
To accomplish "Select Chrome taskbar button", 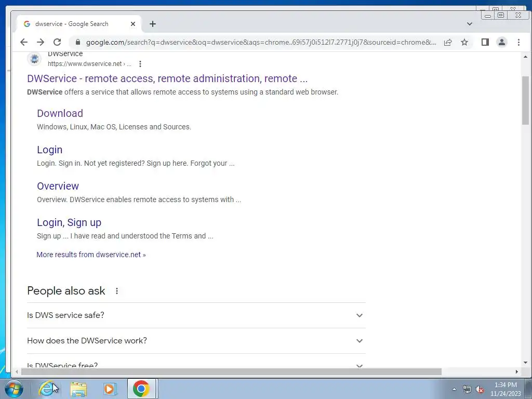I will (141, 389).
